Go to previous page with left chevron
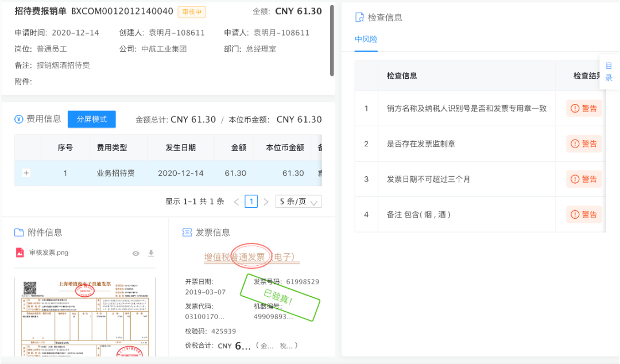The height and width of the screenshot is (364, 620). (237, 202)
